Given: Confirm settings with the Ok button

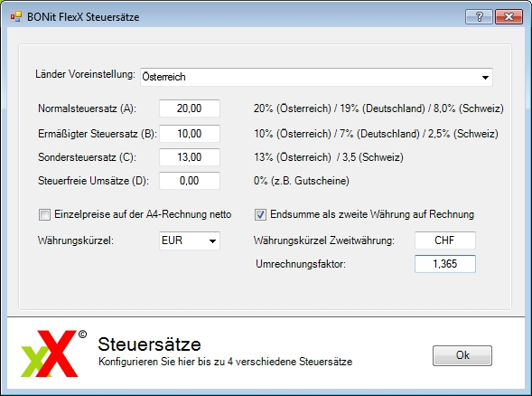Looking at the screenshot, I should [x=462, y=355].
